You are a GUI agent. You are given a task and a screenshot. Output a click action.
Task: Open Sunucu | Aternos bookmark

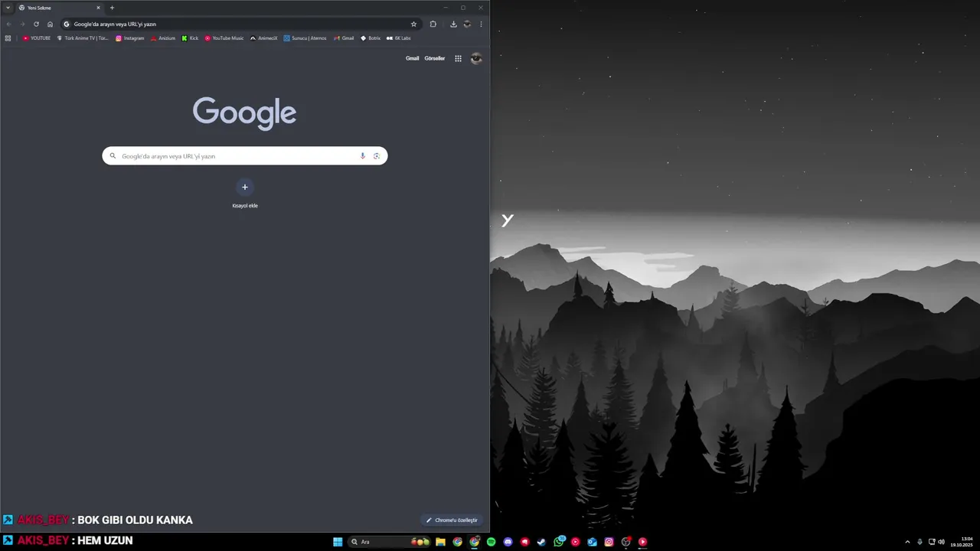(x=305, y=38)
